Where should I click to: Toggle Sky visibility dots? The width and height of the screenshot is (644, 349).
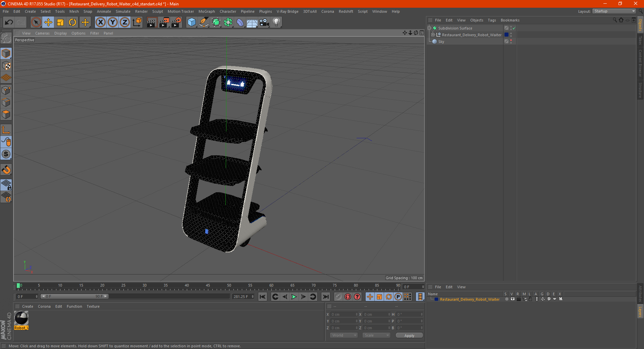tap(511, 42)
